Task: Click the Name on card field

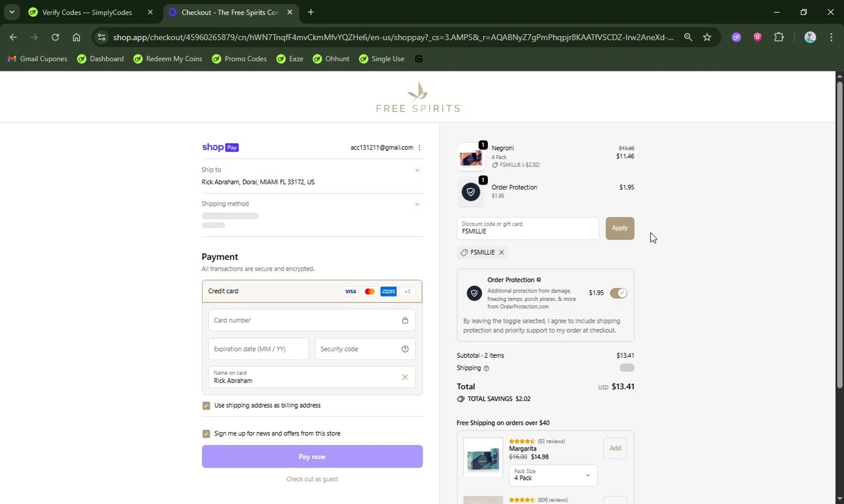Action: (x=312, y=377)
